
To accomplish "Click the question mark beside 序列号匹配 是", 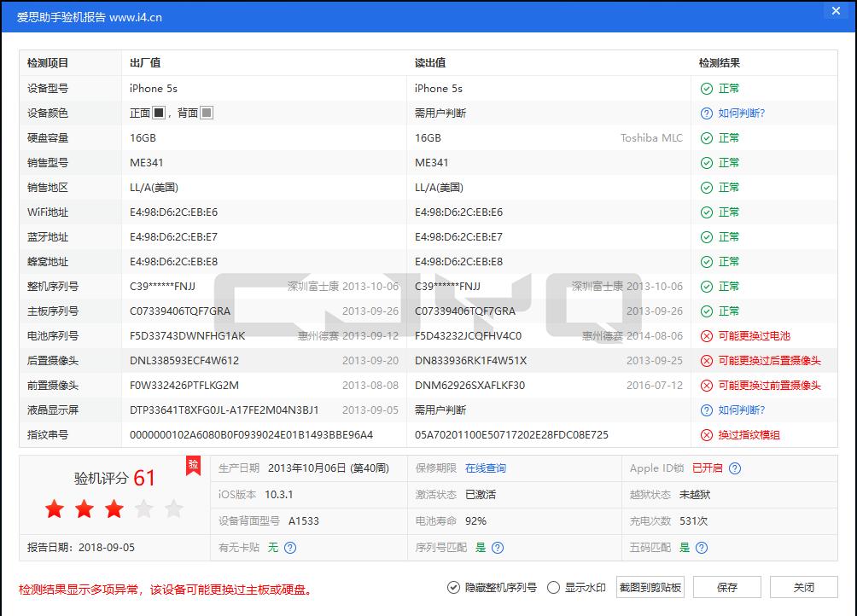I will (x=500, y=547).
